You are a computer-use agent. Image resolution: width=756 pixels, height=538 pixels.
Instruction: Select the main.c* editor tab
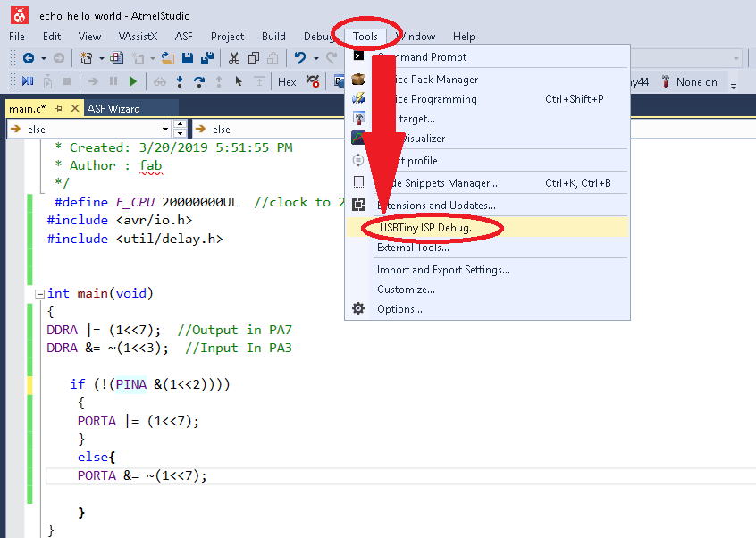click(x=28, y=109)
